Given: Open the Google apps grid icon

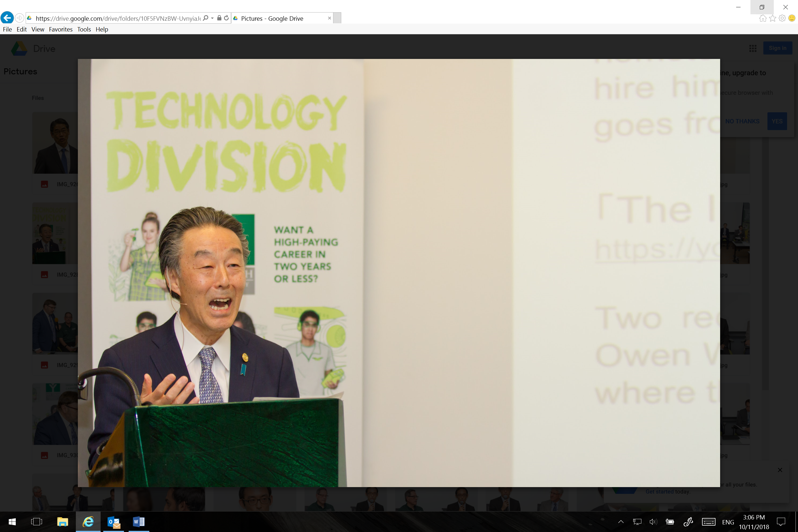Looking at the screenshot, I should coord(753,48).
